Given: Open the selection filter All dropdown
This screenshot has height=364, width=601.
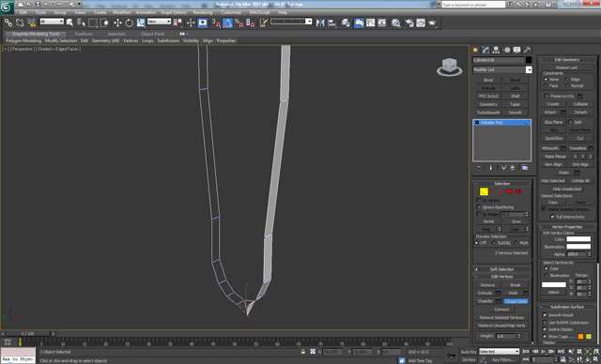Looking at the screenshot, I should (x=52, y=22).
